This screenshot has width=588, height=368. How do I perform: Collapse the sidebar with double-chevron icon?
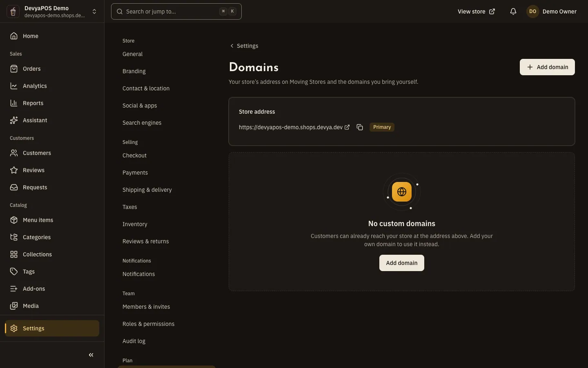(91, 355)
